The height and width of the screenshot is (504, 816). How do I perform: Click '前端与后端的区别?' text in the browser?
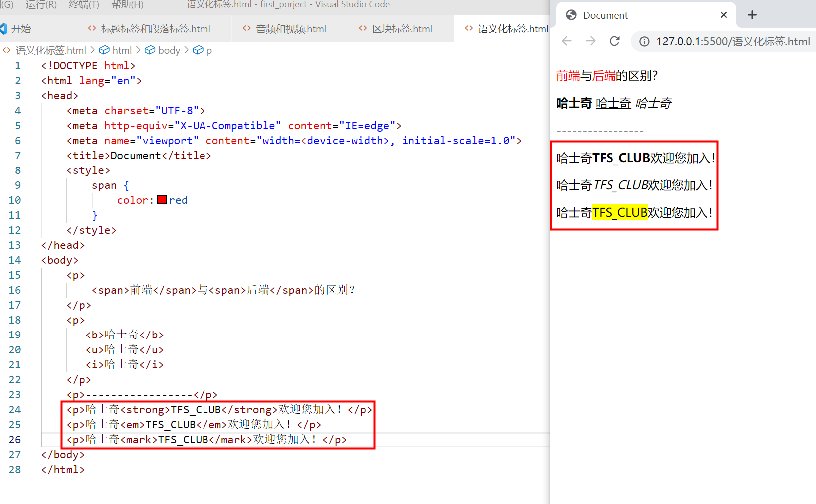coord(607,76)
